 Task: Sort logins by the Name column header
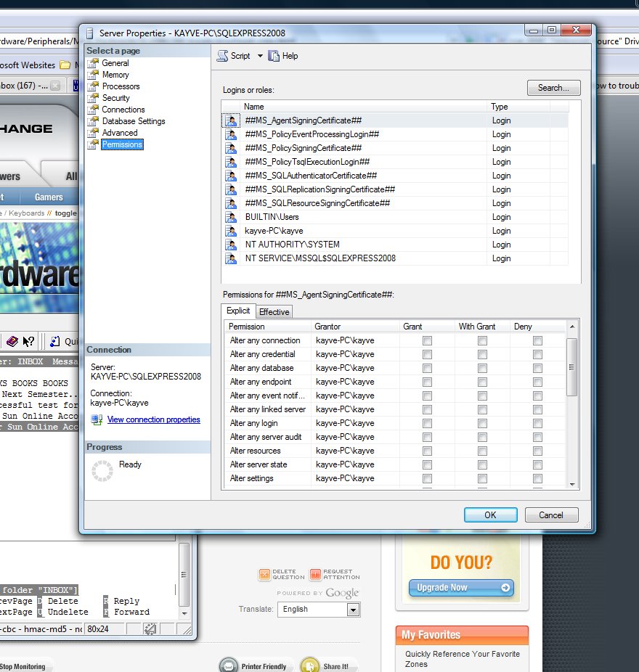tap(363, 107)
